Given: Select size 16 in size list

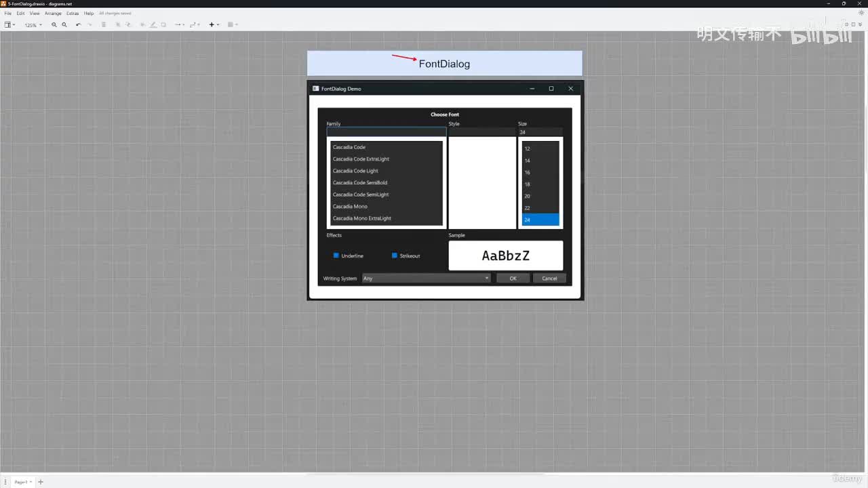Looking at the screenshot, I should coord(540,172).
